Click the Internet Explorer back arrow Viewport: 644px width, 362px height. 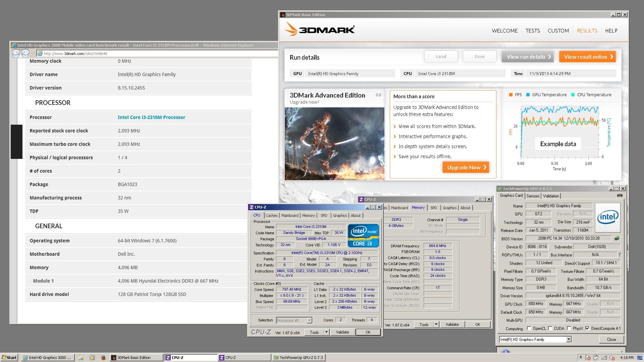tap(15, 53)
